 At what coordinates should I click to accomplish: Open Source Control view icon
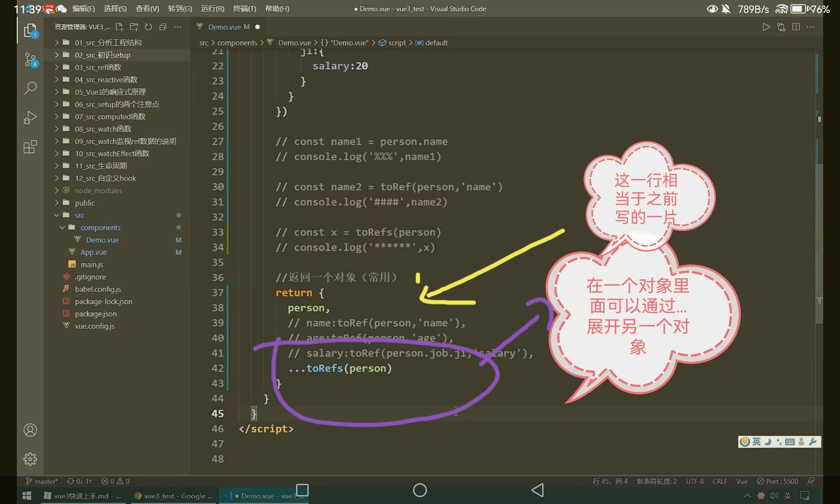click(x=30, y=59)
